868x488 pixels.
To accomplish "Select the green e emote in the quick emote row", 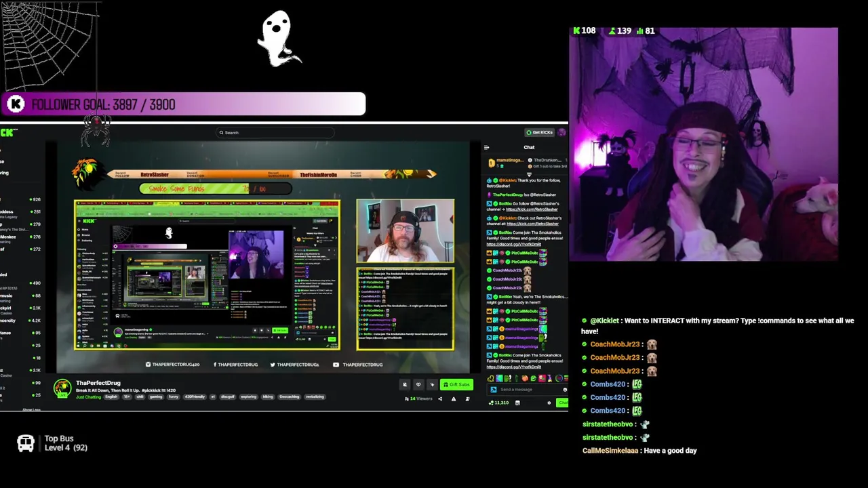I will pos(534,378).
